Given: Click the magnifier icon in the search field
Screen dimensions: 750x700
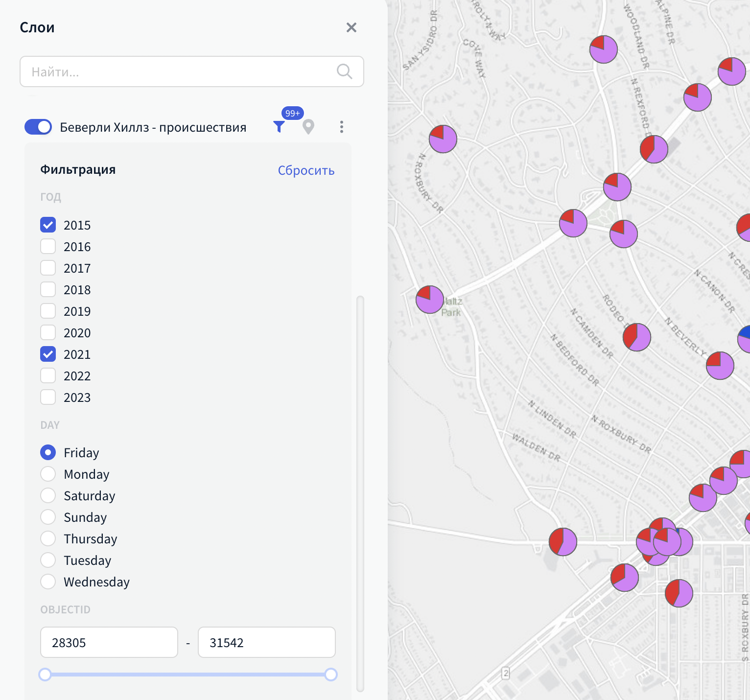Looking at the screenshot, I should pyautogui.click(x=344, y=71).
